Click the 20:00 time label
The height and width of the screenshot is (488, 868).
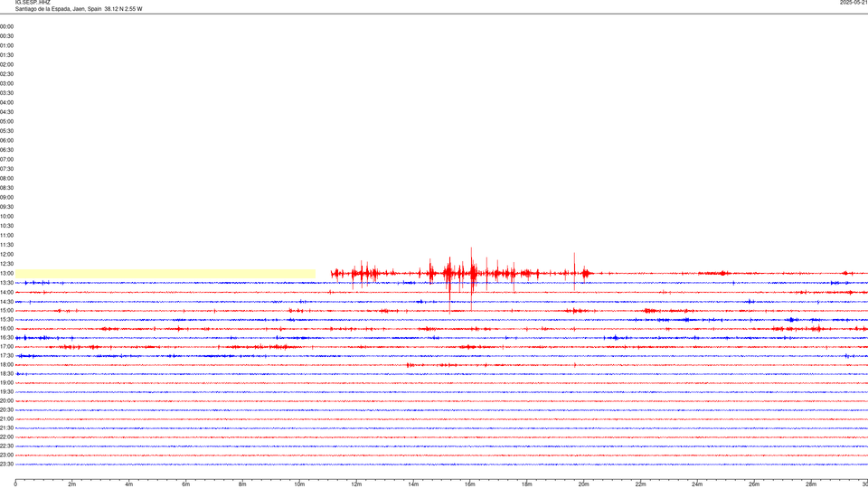[6, 400]
